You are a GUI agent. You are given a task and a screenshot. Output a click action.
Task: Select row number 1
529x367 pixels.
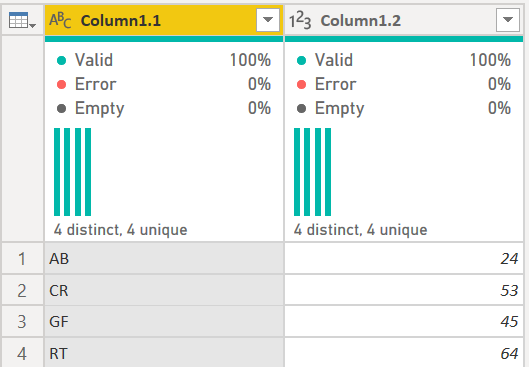(x=22, y=259)
